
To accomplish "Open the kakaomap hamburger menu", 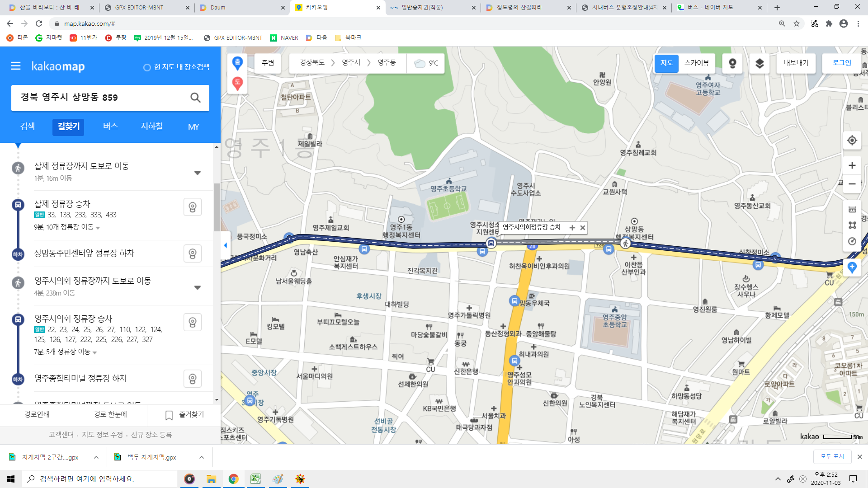I will pos(16,66).
